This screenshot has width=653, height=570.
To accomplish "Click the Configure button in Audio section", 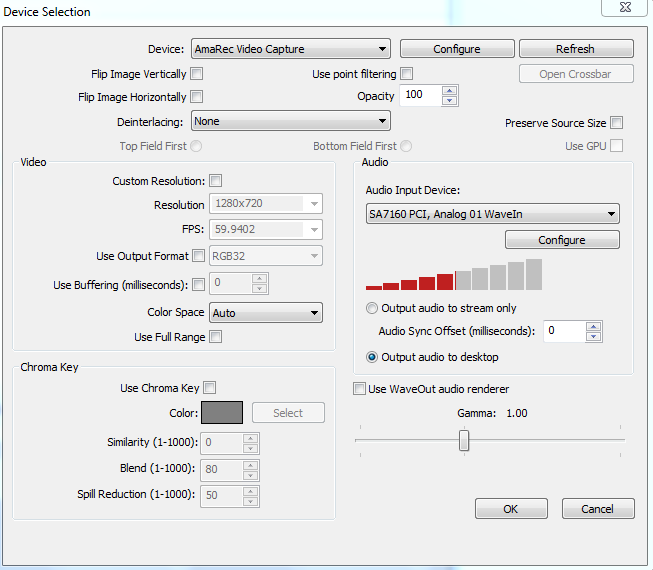I will point(562,240).
